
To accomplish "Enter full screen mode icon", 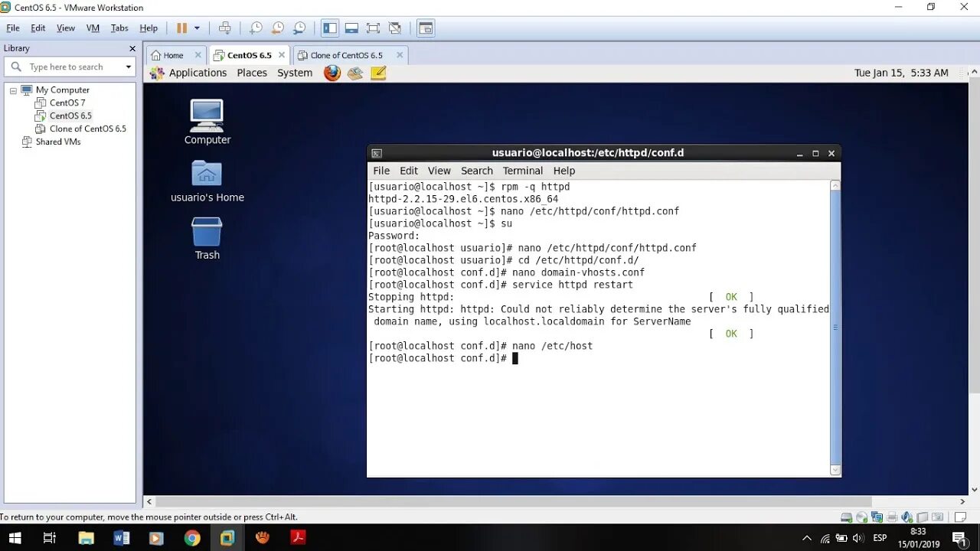I will [373, 28].
